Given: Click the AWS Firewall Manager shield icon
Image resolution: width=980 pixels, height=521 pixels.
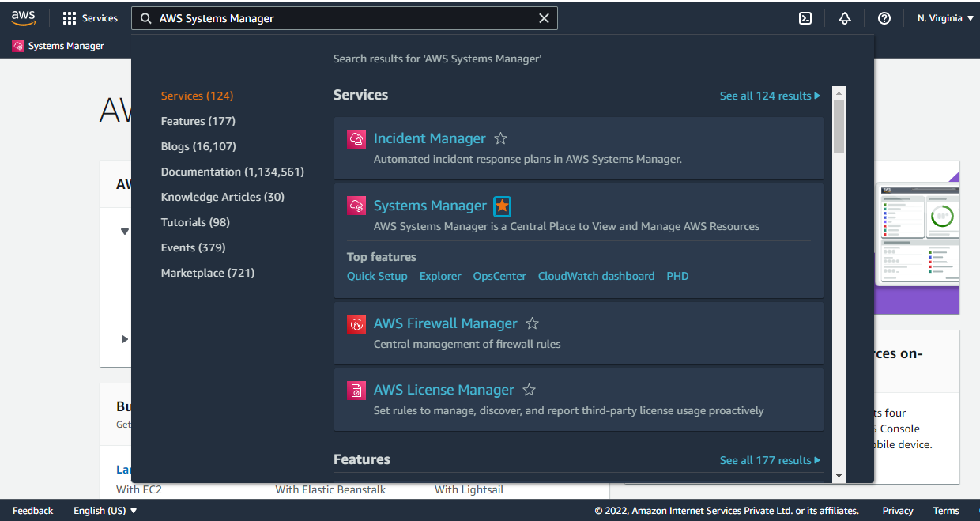Looking at the screenshot, I should pos(356,323).
